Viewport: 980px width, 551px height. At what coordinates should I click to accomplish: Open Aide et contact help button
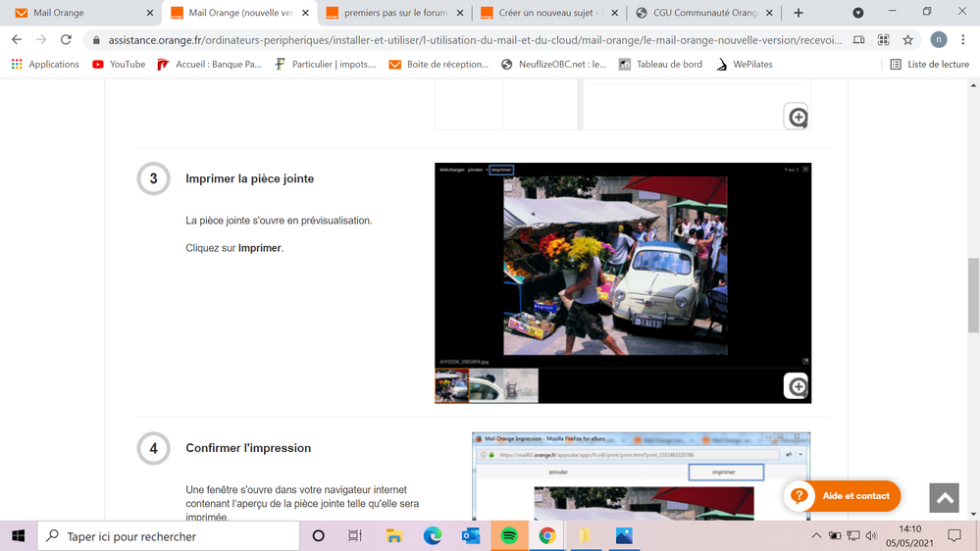tap(842, 496)
